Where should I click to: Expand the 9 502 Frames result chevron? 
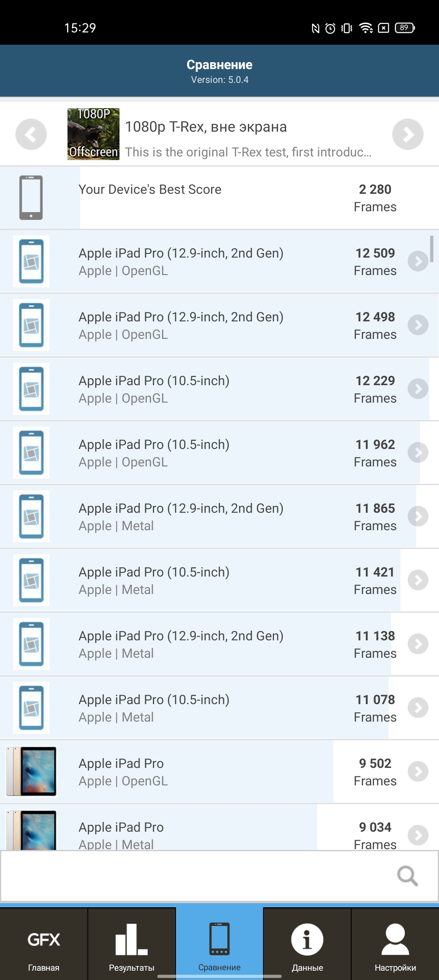(x=418, y=772)
